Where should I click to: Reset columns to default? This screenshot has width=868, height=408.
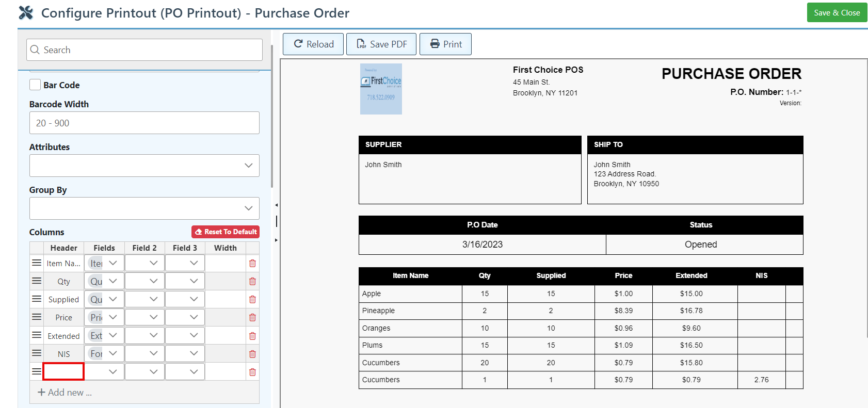pyautogui.click(x=226, y=232)
